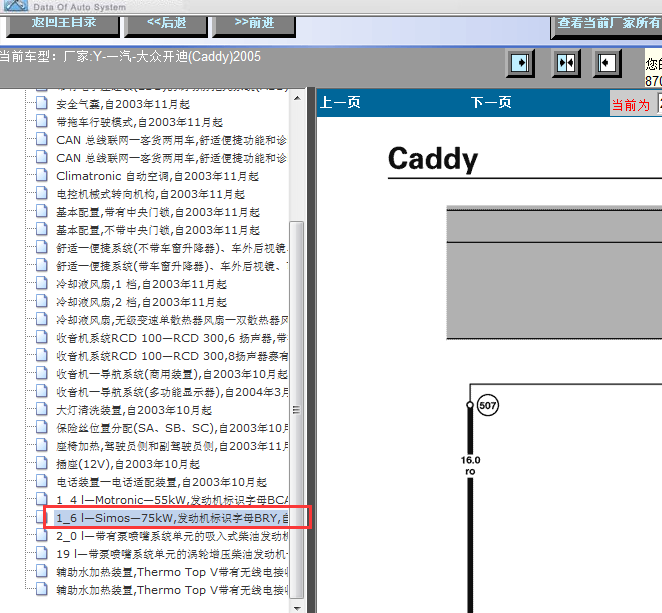Click tree list scrollbar up arrow
Viewport: 662px width, 613px height.
click(297, 98)
